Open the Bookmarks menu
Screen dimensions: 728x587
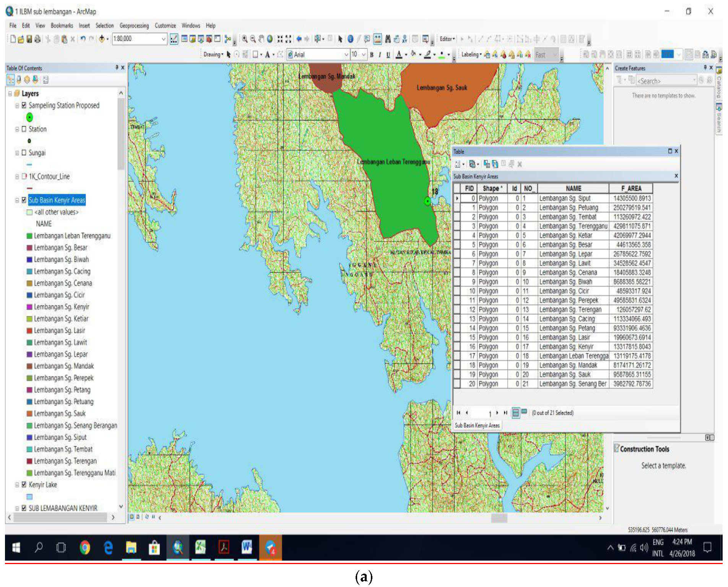(x=62, y=26)
